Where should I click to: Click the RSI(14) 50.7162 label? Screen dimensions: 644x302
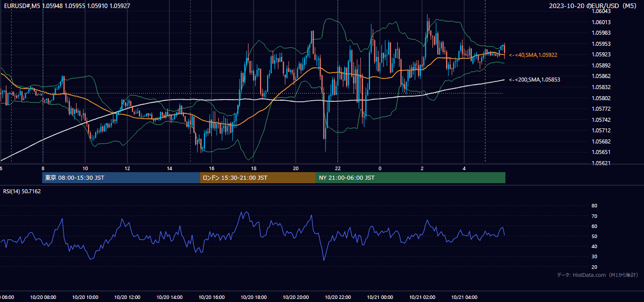click(x=22, y=191)
